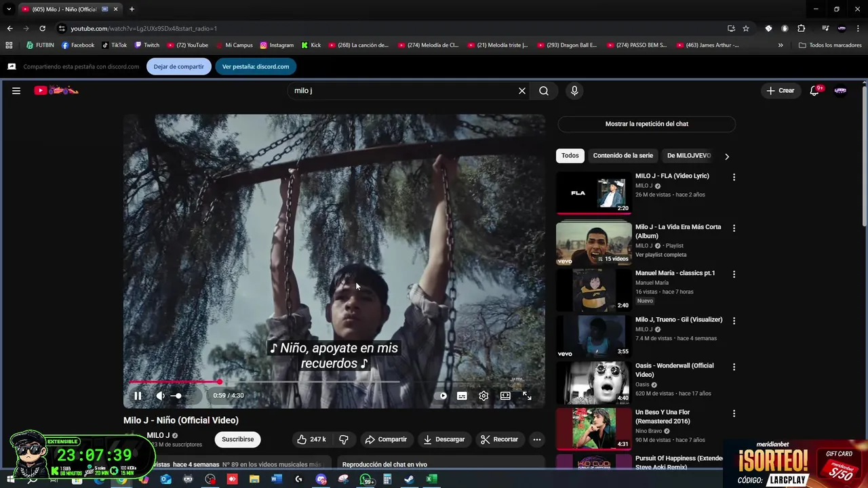Open the Instagram bookmark

pyautogui.click(x=277, y=45)
